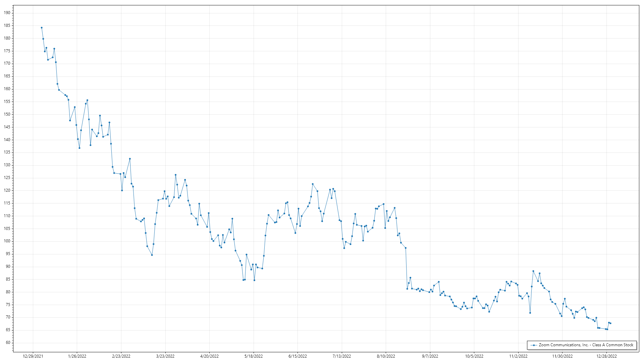Click the 190 value on the y-axis

(7, 13)
